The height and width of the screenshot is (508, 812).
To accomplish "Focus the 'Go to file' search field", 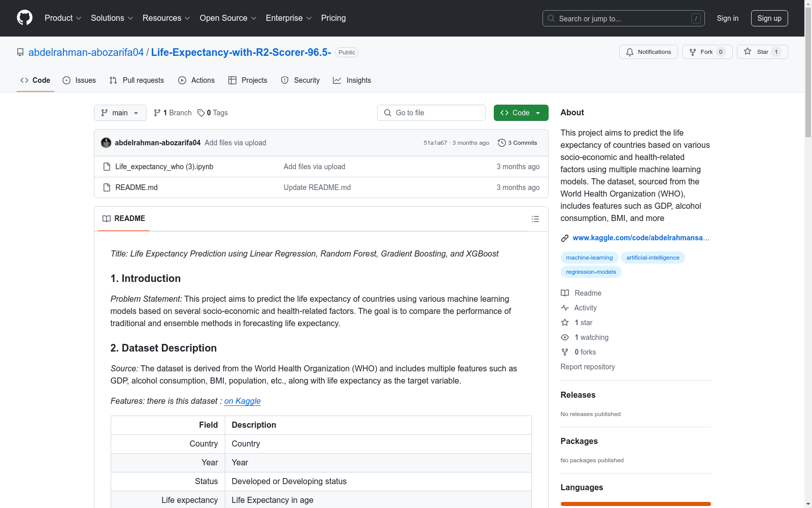I will tap(431, 113).
